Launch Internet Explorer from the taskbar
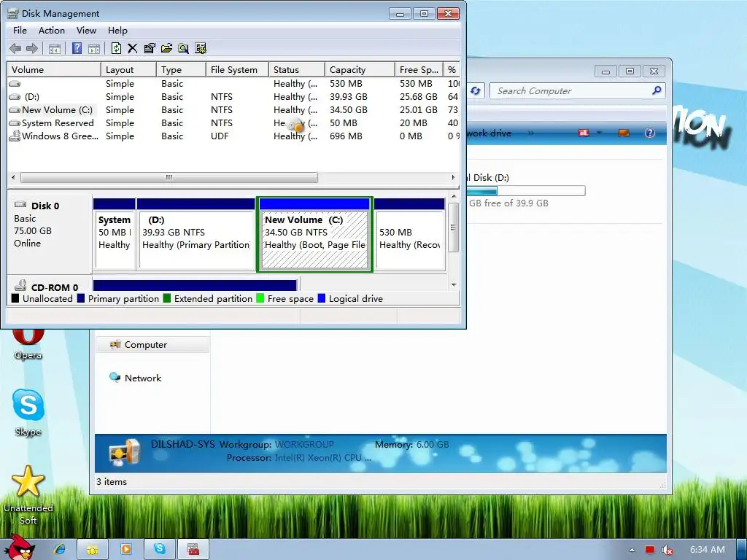The image size is (747, 560). [60, 549]
